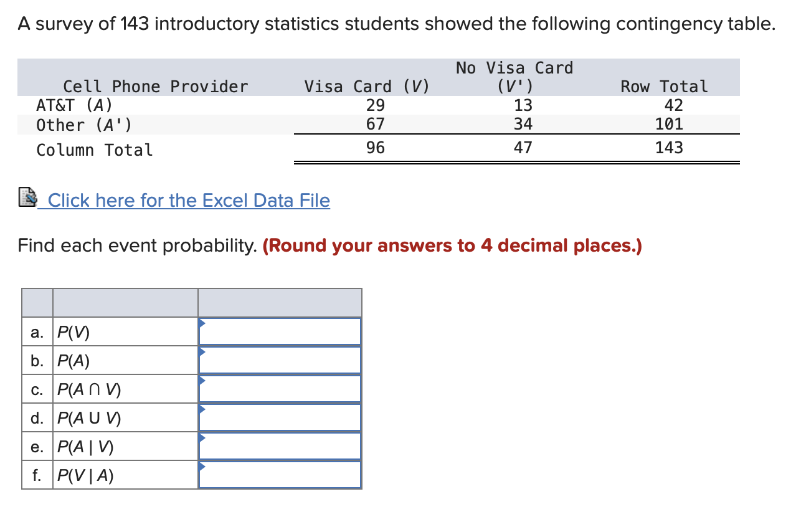Viewport: 796px width, 532px height.
Task: Click the answer box for P(V | A)
Action: [x=280, y=474]
